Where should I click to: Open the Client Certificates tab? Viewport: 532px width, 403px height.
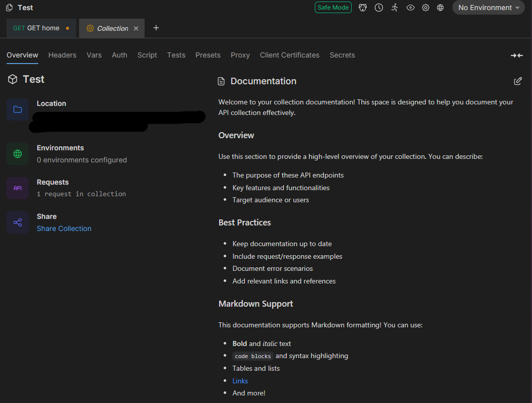290,55
